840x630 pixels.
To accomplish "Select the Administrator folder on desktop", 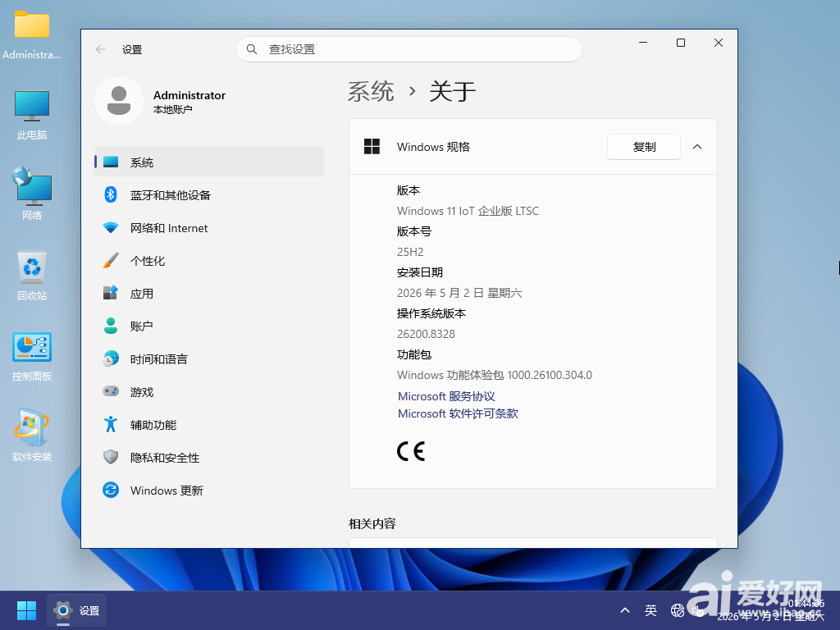I will click(32, 34).
